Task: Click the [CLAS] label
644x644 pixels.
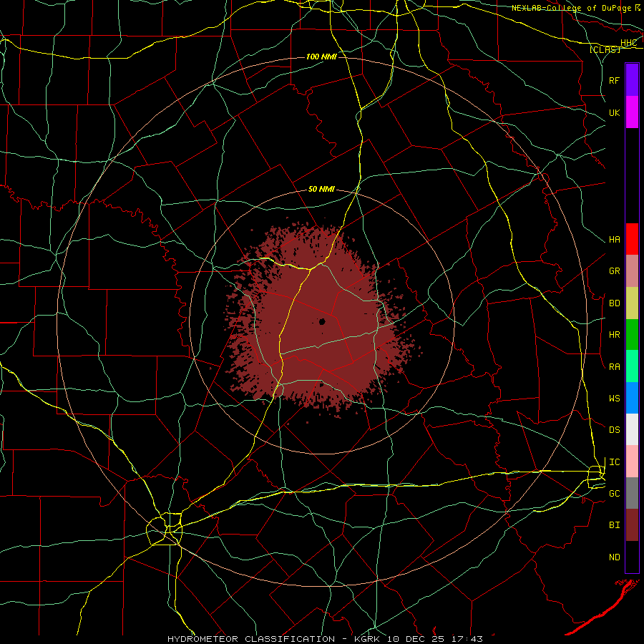Action: click(x=605, y=49)
